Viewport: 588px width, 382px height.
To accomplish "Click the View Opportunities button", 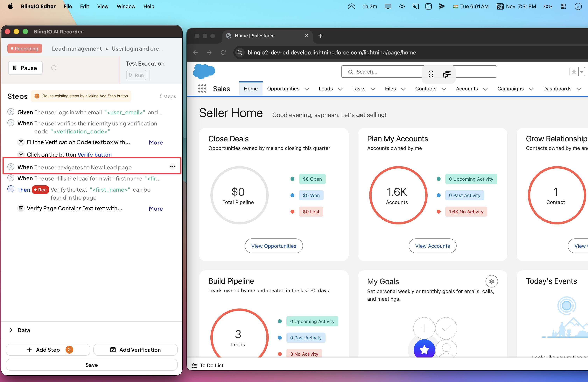I will click(x=274, y=246).
